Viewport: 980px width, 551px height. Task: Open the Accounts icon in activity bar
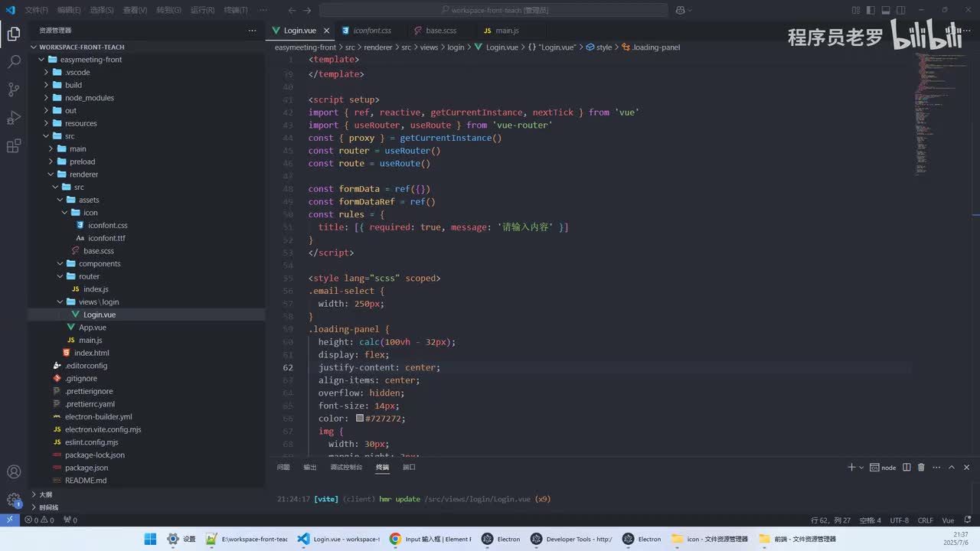tap(14, 472)
